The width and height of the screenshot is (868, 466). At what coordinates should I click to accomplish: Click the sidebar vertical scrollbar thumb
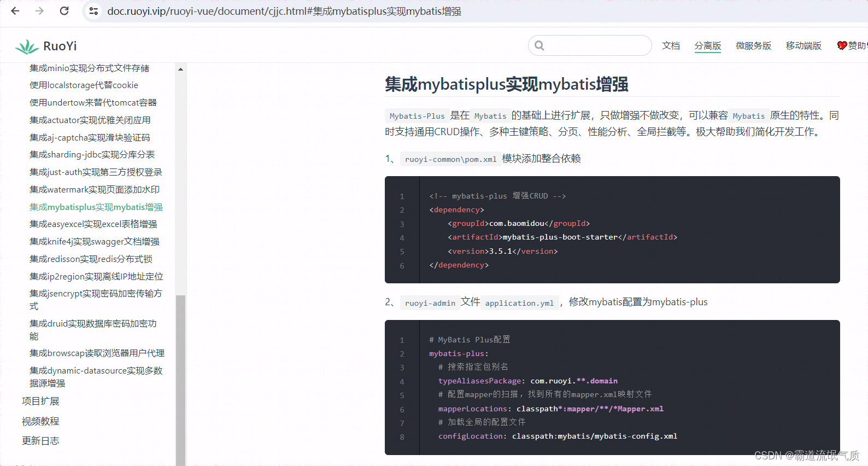180,380
